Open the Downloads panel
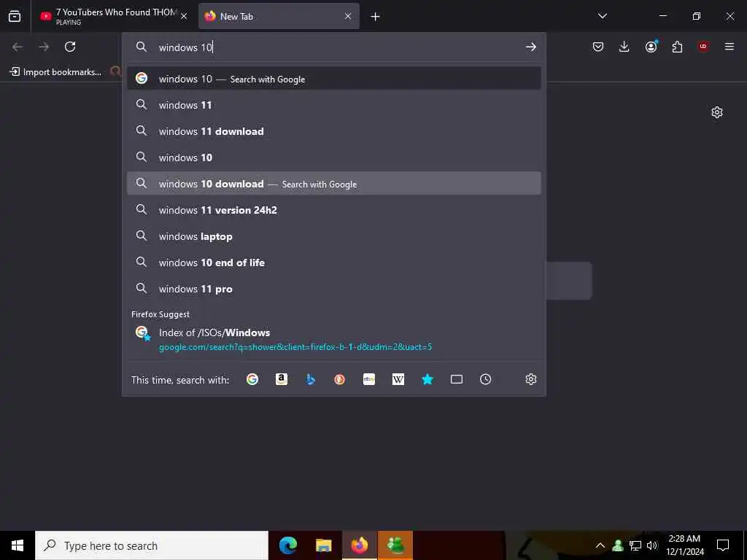 tap(624, 47)
